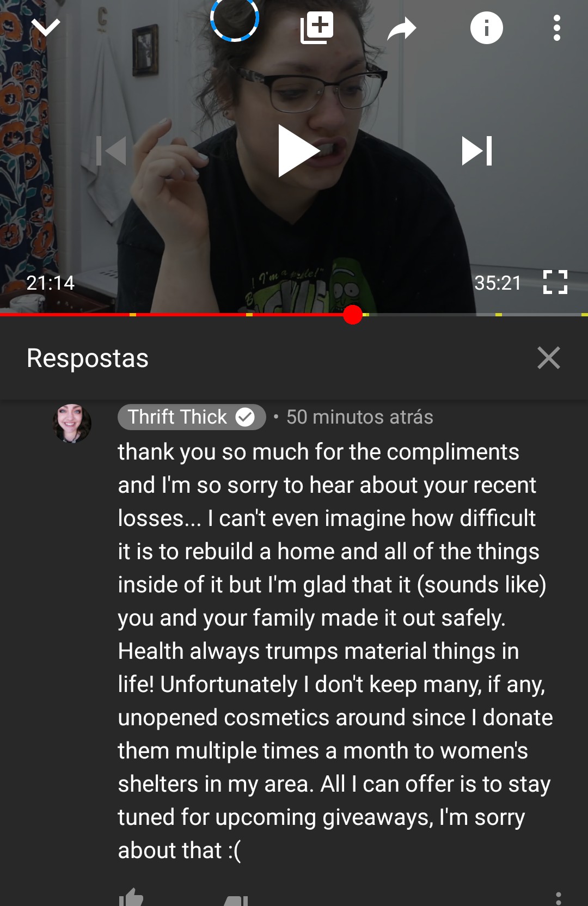View Thrift Thick profile avatar

[x=72, y=423]
